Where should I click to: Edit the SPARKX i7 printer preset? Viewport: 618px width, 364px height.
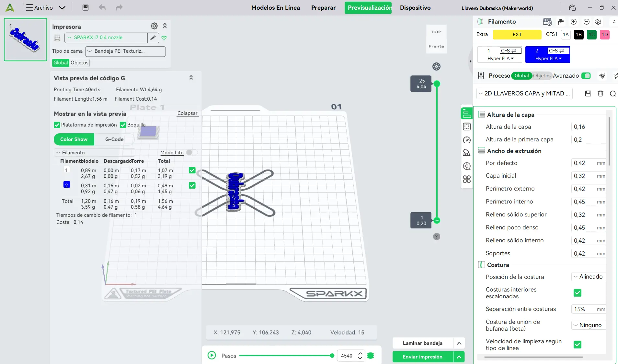pos(153,38)
